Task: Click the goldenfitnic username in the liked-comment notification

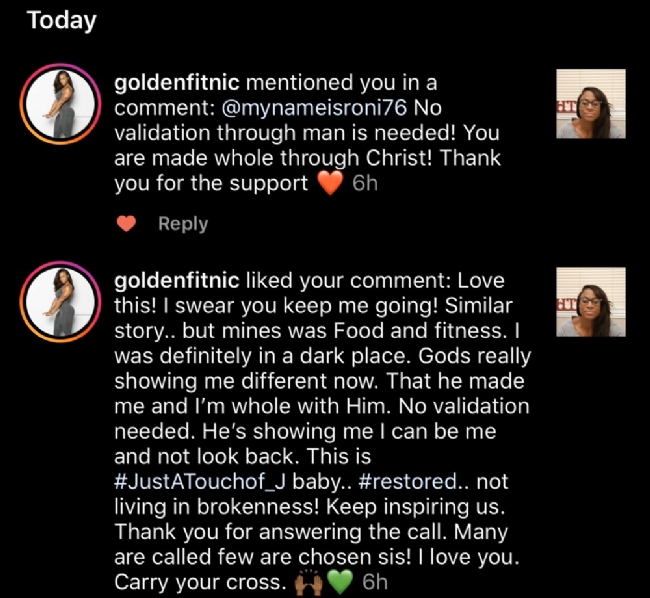Action: click(178, 278)
